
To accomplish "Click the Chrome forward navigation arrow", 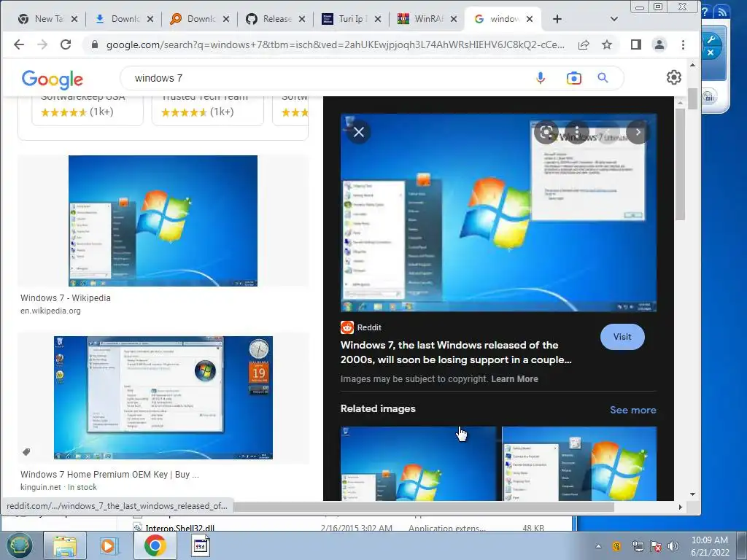I will click(42, 44).
